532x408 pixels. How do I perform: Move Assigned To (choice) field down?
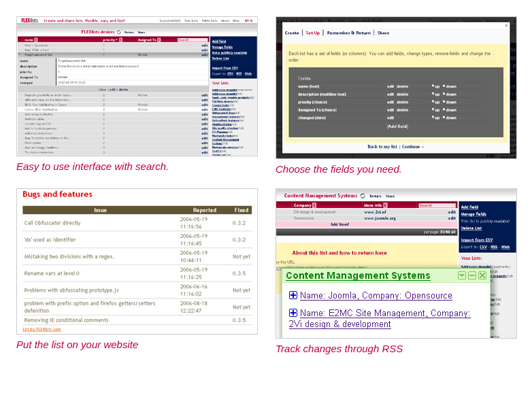pyautogui.click(x=450, y=110)
